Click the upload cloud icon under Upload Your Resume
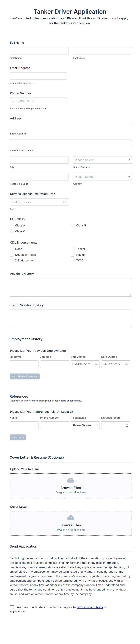The width and height of the screenshot is (140, 644). 71,480
